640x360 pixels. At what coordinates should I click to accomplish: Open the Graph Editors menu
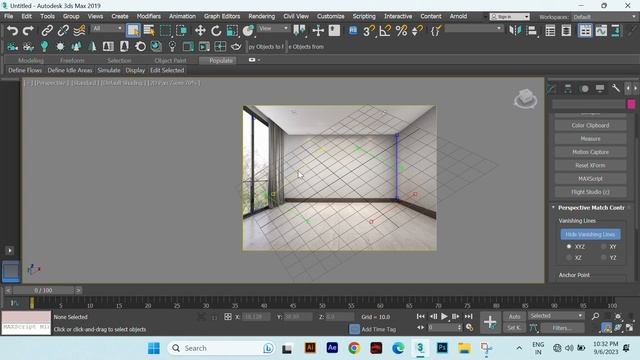[222, 16]
